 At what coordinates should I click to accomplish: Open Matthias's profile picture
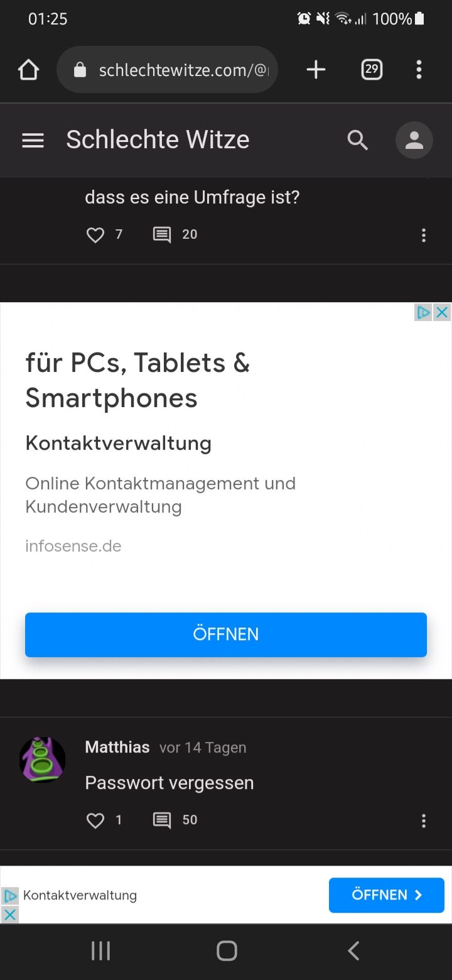coord(43,759)
